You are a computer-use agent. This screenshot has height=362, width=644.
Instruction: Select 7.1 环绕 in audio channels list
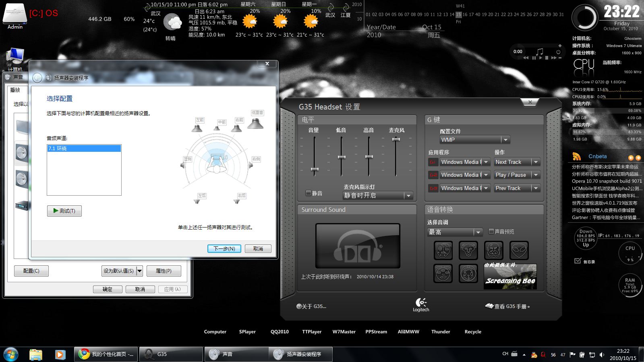point(84,149)
